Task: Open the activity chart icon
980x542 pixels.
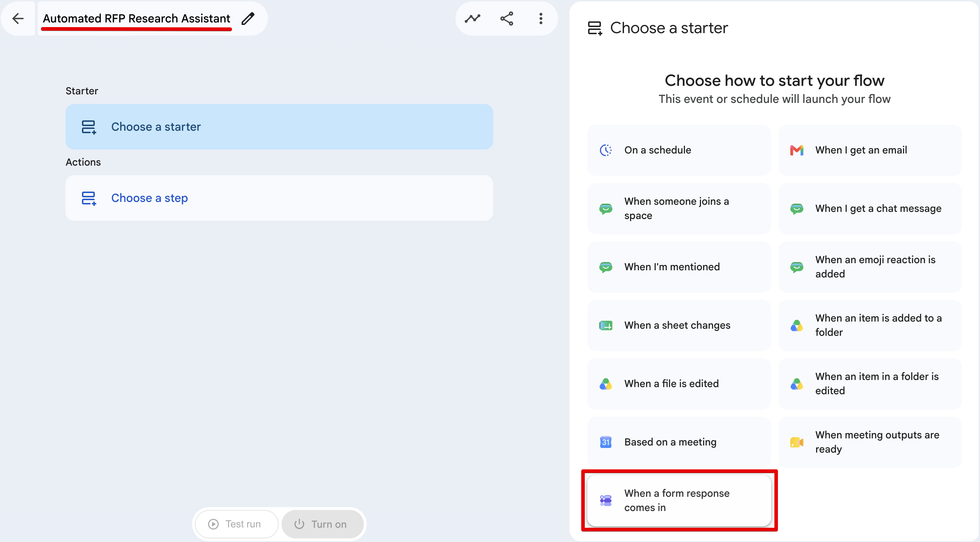Action: click(x=472, y=18)
